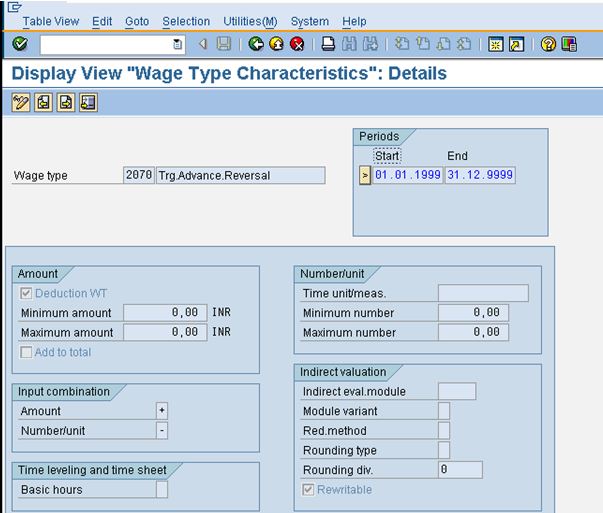Screen dimensions: 603x513
Task: Open the window menu icon at top-left
Action: click(14, 7)
